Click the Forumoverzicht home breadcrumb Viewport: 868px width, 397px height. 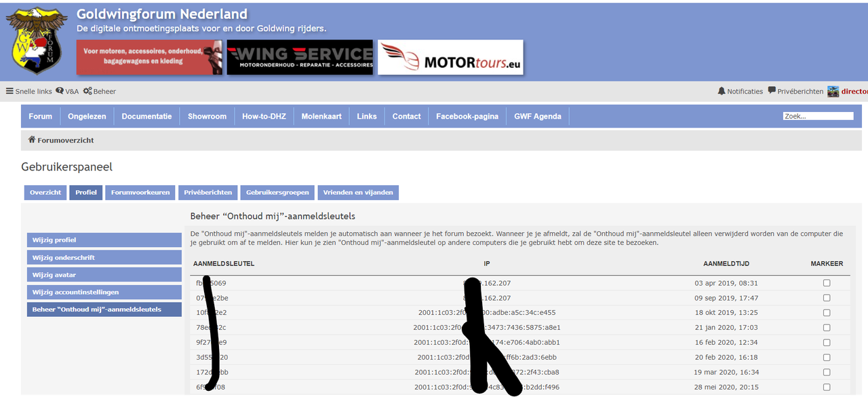coord(61,140)
